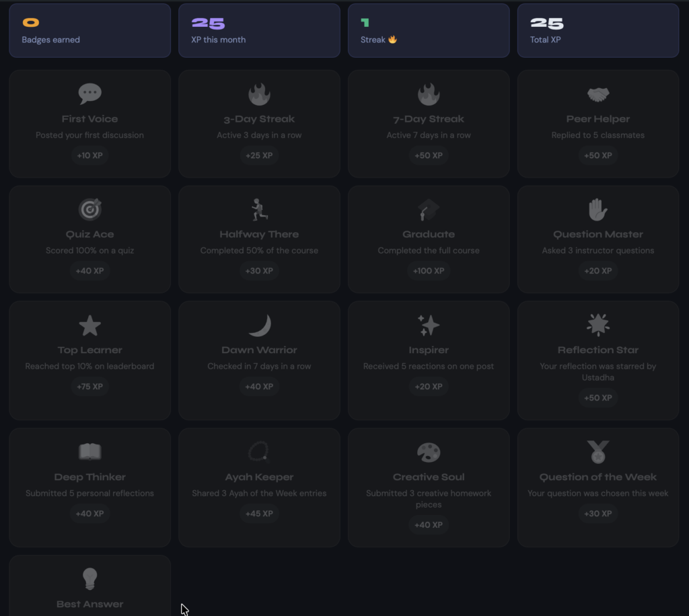Click the Question of the Week medal icon
The width and height of the screenshot is (689, 616).
(x=598, y=452)
